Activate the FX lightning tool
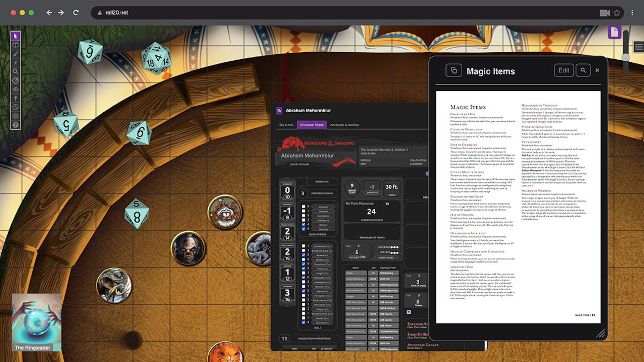The height and width of the screenshot is (362, 644). [x=16, y=62]
